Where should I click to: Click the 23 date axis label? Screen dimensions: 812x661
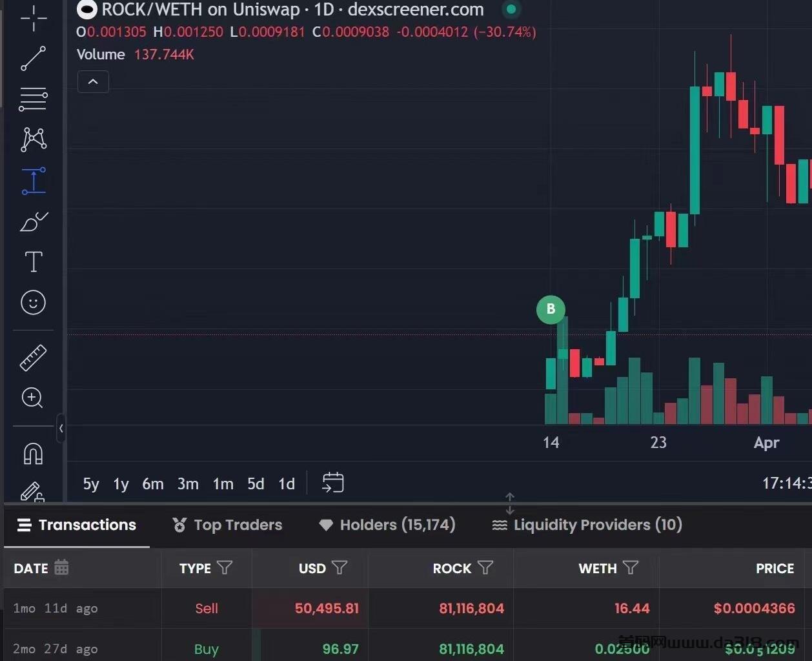(658, 443)
